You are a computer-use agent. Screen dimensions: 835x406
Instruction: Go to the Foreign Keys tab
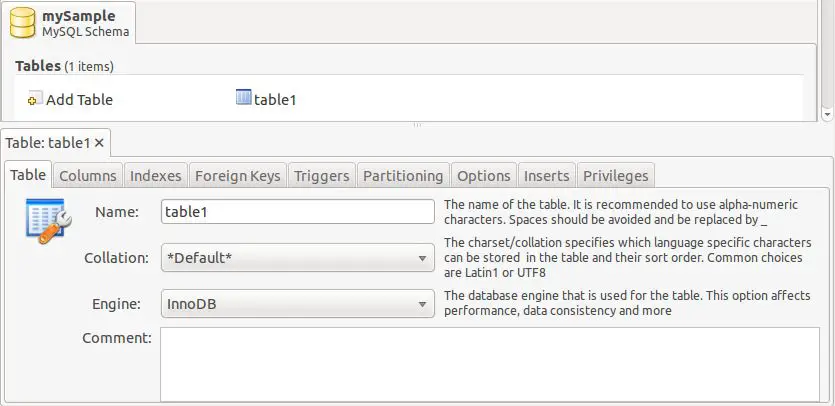[x=237, y=176]
